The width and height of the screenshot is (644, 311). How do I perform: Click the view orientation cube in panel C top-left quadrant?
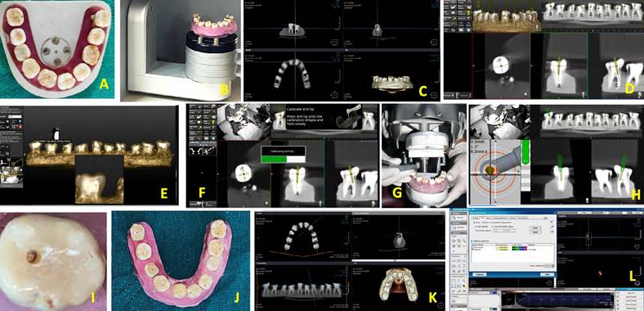[334, 43]
